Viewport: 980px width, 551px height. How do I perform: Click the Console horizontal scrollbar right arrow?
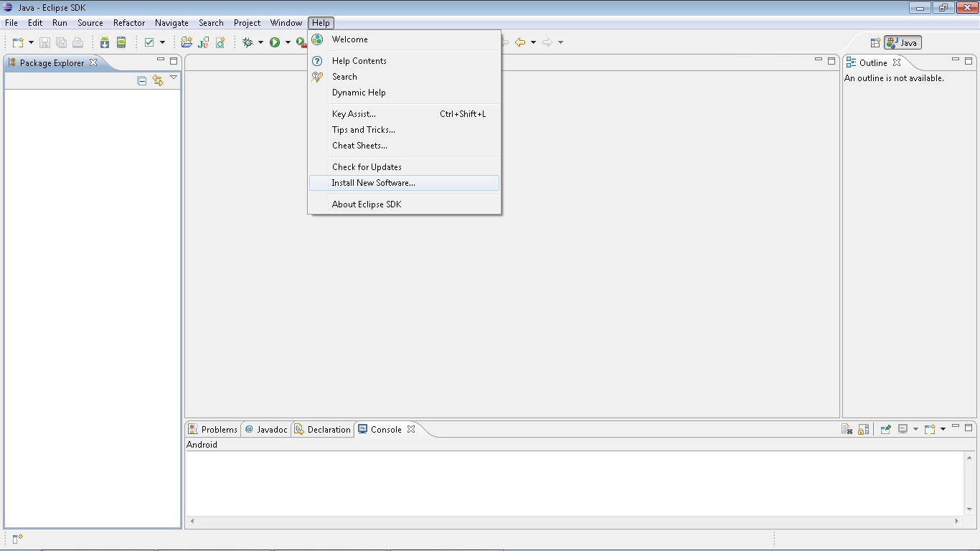pos(958,521)
